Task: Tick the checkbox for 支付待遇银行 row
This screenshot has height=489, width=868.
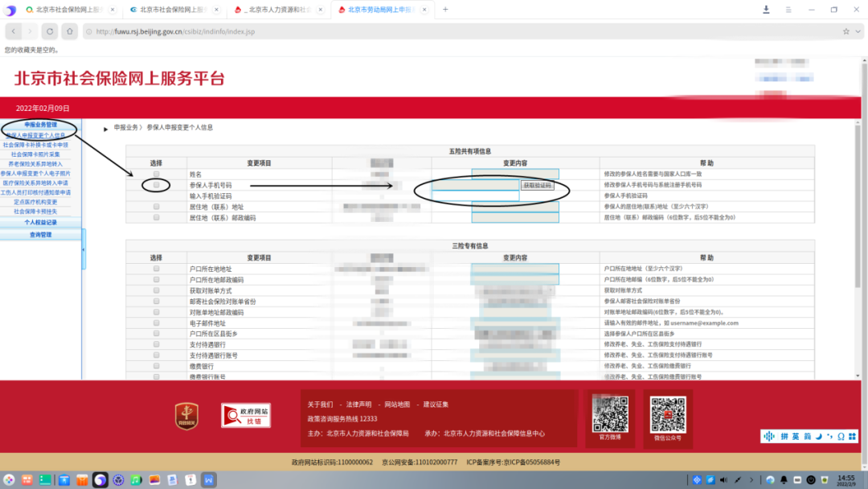Action: (156, 344)
